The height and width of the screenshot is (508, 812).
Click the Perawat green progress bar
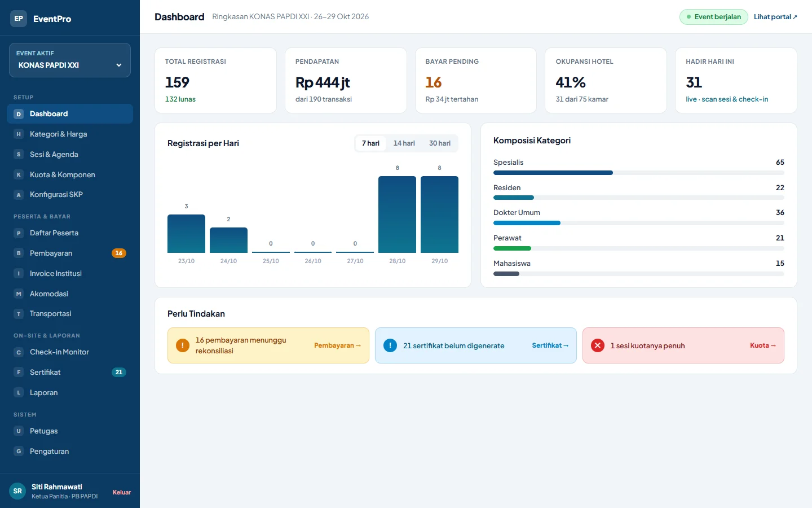[x=512, y=248]
